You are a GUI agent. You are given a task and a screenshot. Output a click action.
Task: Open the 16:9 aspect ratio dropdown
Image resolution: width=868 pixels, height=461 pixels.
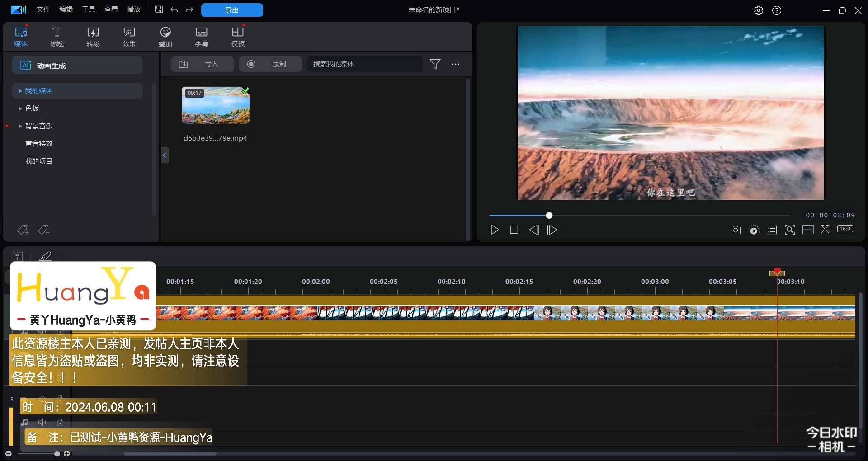[x=845, y=229]
